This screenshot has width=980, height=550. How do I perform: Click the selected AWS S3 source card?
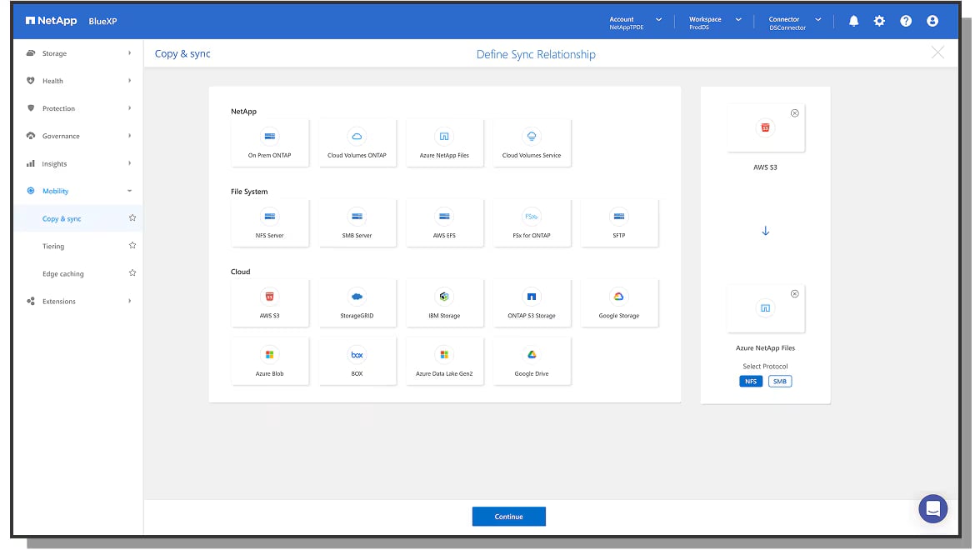tap(766, 128)
